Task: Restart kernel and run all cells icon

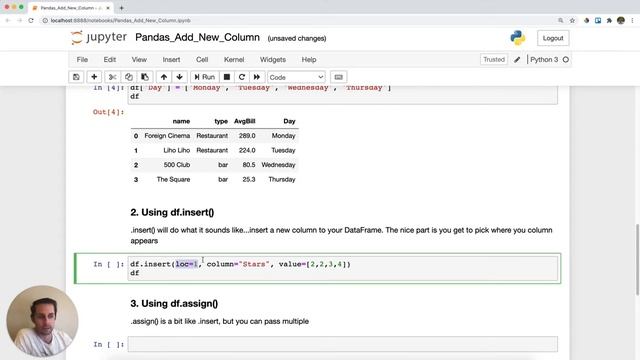Action: 257,77
